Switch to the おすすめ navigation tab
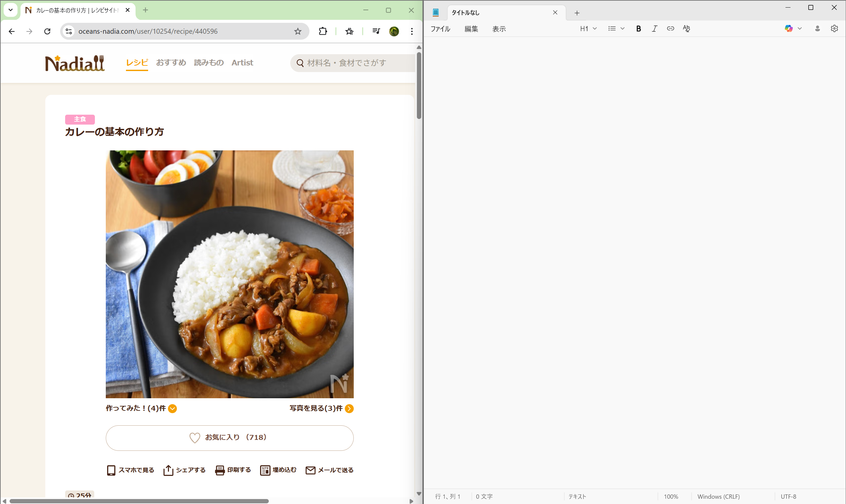The height and width of the screenshot is (504, 846). (171, 63)
